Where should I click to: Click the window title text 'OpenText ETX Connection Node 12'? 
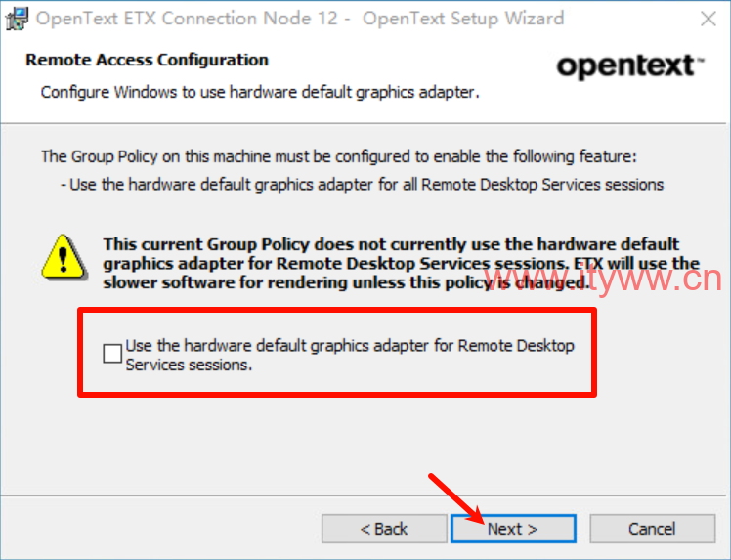[187, 19]
